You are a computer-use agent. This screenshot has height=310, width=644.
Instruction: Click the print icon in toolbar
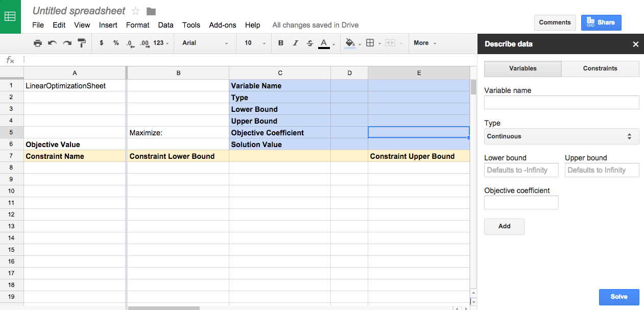coord(38,43)
